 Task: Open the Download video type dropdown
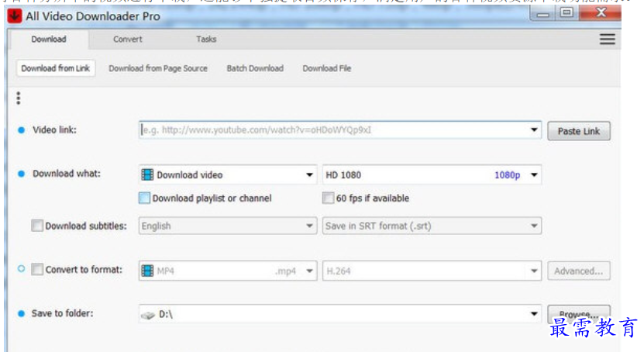pyautogui.click(x=228, y=174)
